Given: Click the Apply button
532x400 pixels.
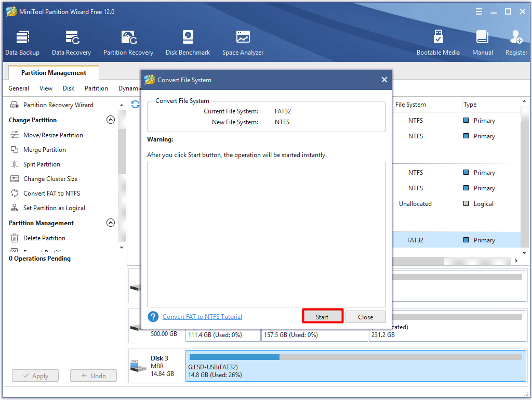Looking at the screenshot, I should (35, 376).
